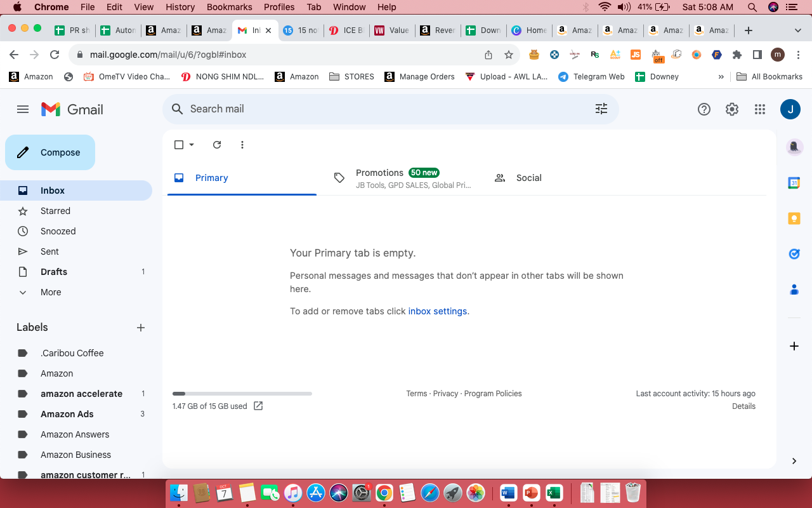Switch to the Home browser tab
Image resolution: width=812 pixels, height=508 pixels.
coord(529,30)
